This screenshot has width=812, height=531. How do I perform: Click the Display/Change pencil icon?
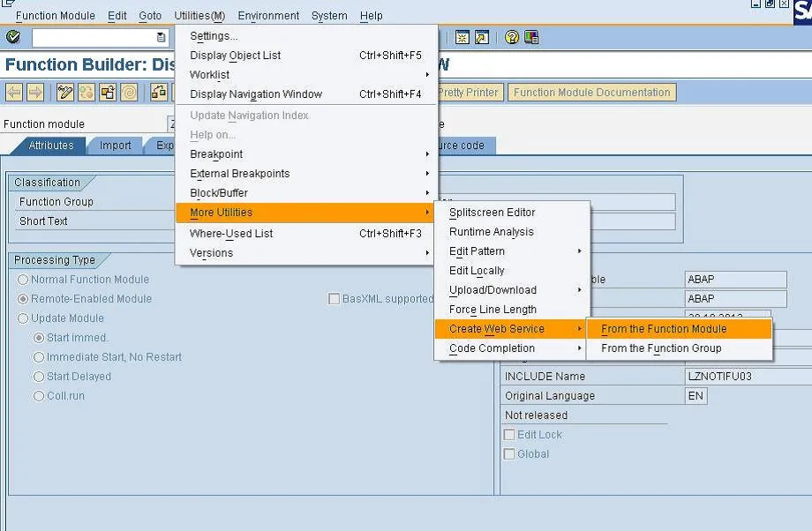click(x=63, y=92)
